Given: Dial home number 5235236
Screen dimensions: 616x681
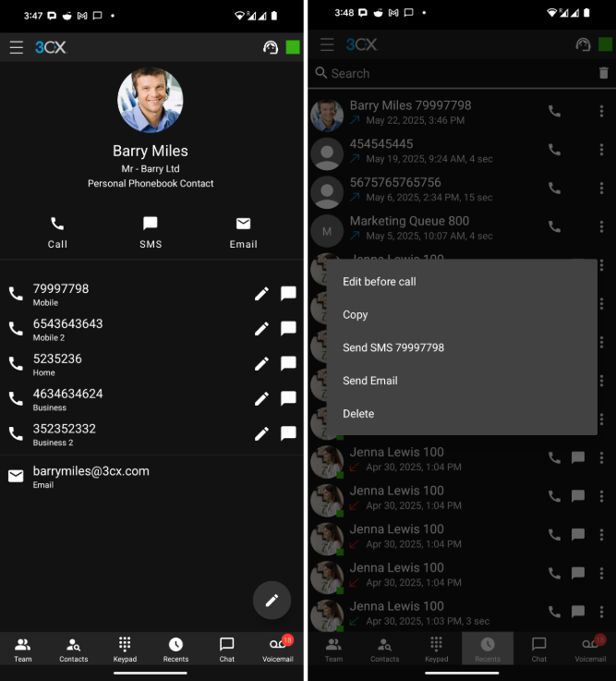Looking at the screenshot, I should [x=16, y=364].
